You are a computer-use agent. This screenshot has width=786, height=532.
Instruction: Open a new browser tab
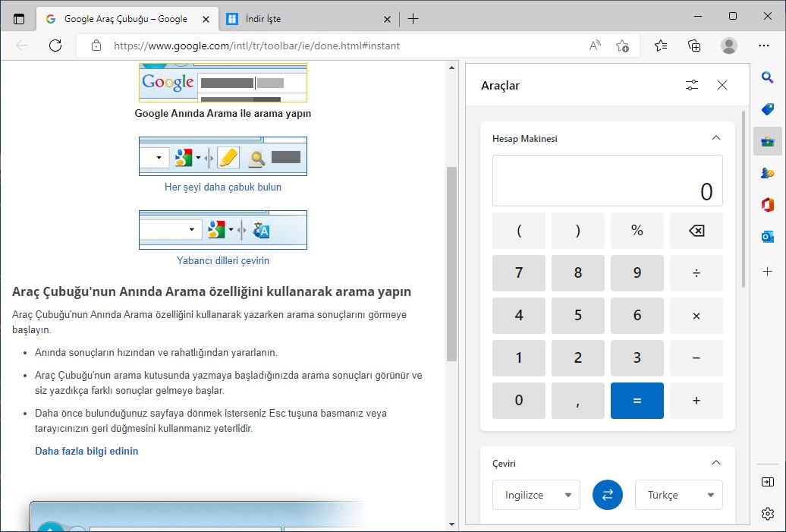point(413,19)
